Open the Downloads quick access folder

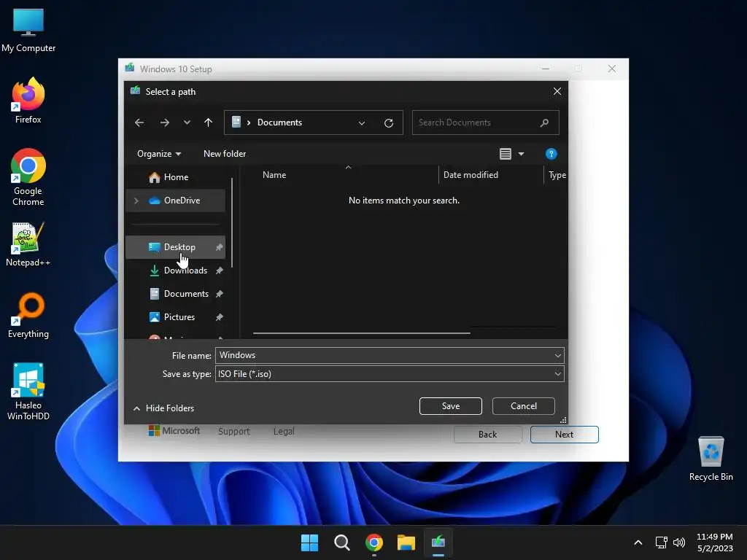click(x=175, y=271)
